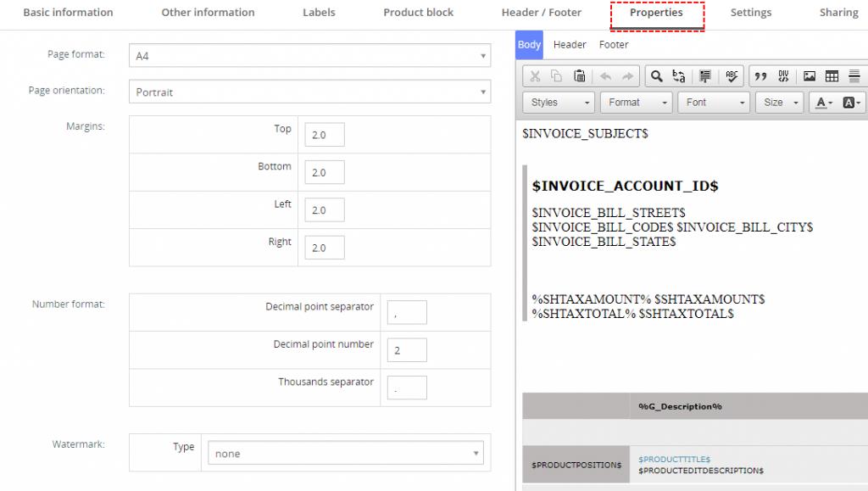Click the Decimal point number field

click(x=407, y=350)
